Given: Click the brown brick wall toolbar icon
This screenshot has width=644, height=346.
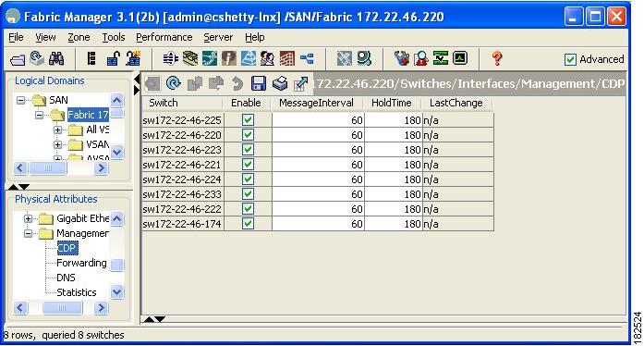Looking at the screenshot, I should click(190, 58).
